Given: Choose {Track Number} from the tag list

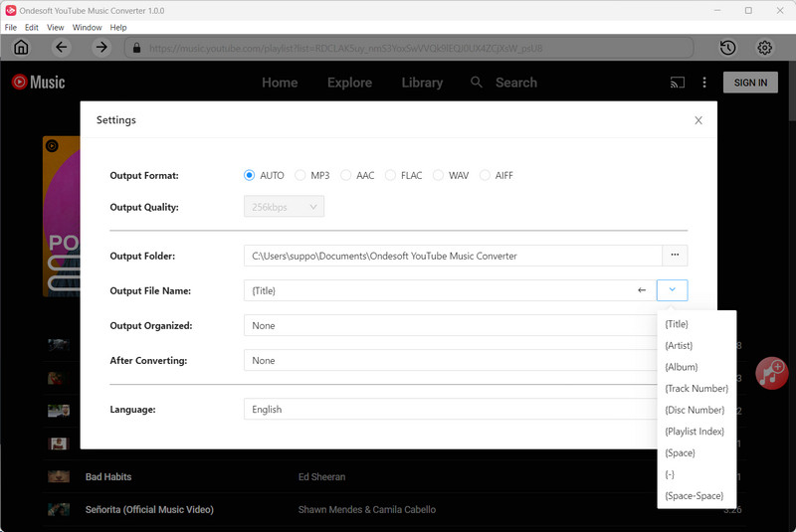Looking at the screenshot, I should [x=696, y=389].
